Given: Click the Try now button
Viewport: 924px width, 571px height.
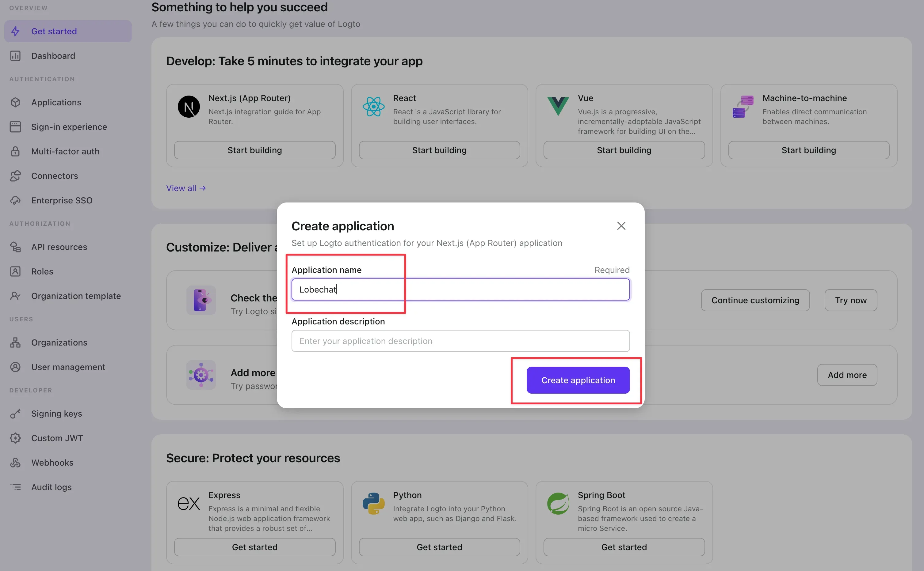Looking at the screenshot, I should point(851,300).
